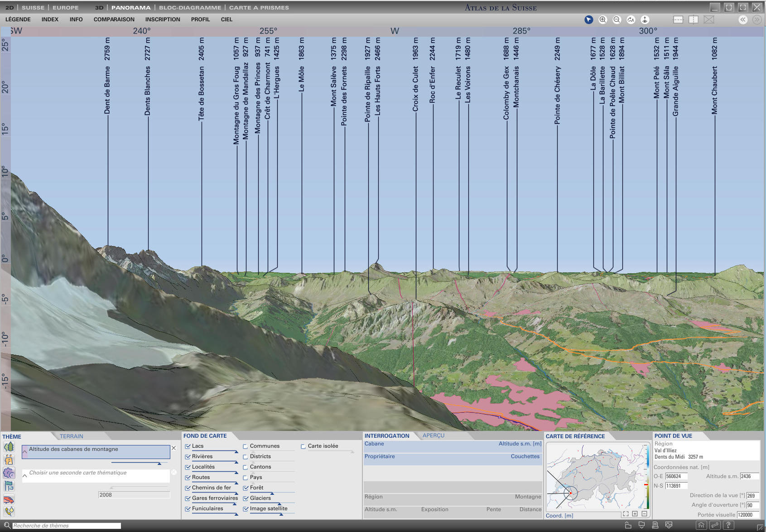Switch to BLOC-DIAGRAMME view mode

click(x=190, y=8)
